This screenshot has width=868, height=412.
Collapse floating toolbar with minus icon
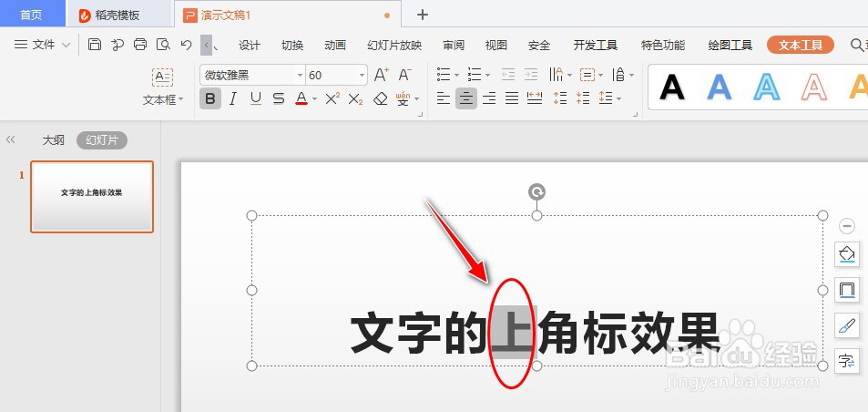(x=847, y=226)
